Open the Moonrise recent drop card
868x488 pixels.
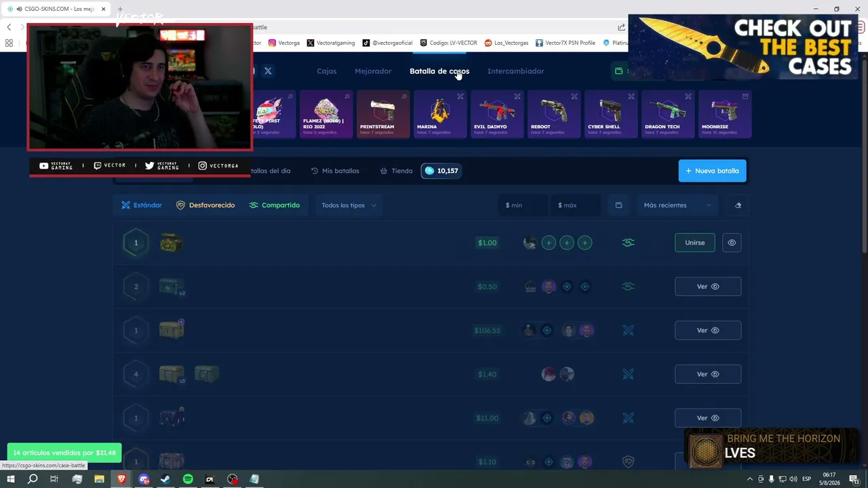click(x=725, y=114)
